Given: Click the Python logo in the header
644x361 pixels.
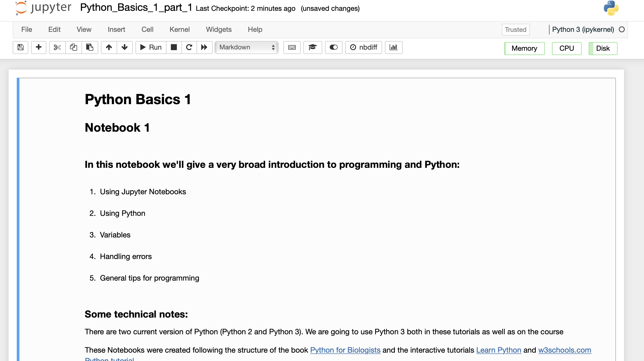Looking at the screenshot, I should coord(611,8).
